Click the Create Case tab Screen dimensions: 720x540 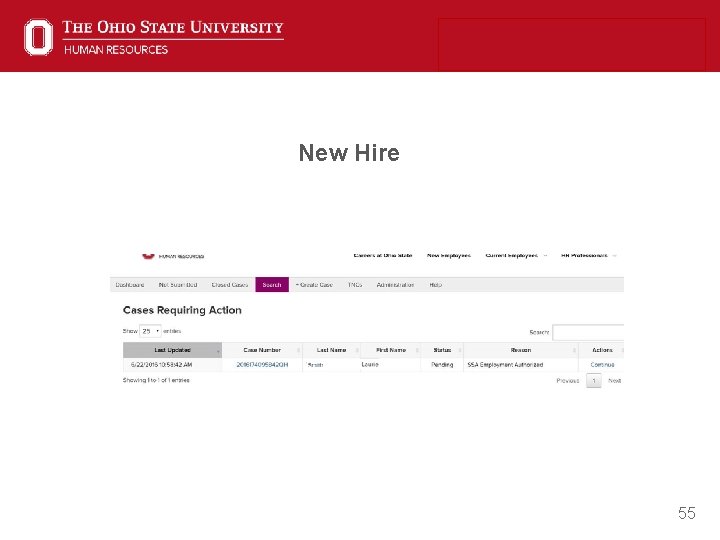314,285
